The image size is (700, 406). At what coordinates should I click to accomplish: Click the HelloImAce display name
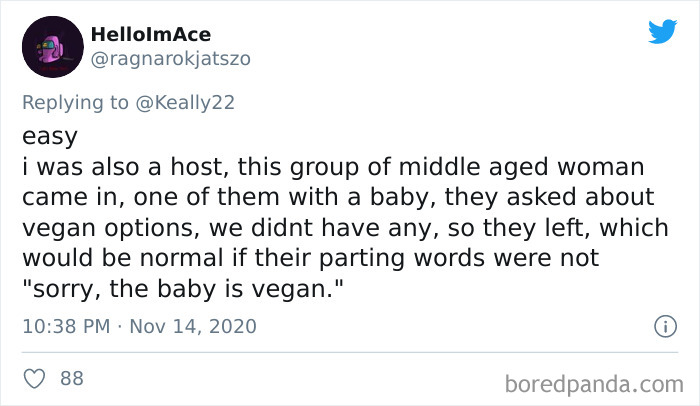pyautogui.click(x=151, y=35)
